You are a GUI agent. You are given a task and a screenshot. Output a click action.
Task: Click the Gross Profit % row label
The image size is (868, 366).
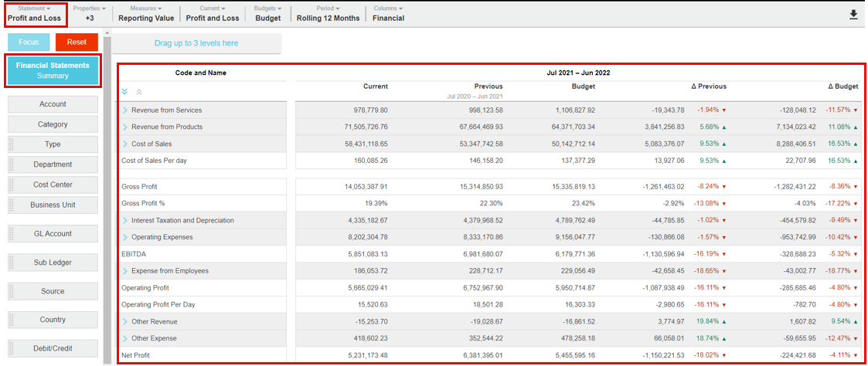143,203
